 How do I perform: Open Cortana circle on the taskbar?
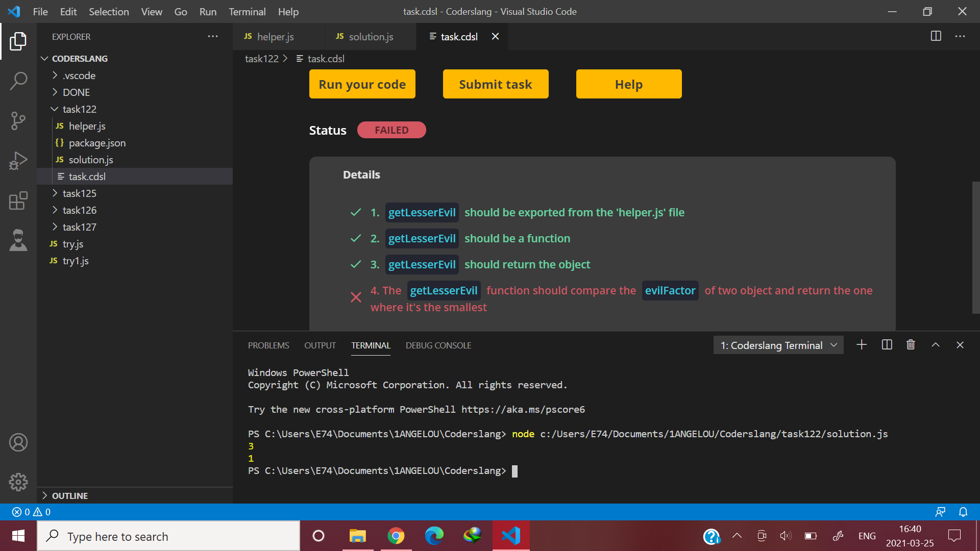[318, 536]
